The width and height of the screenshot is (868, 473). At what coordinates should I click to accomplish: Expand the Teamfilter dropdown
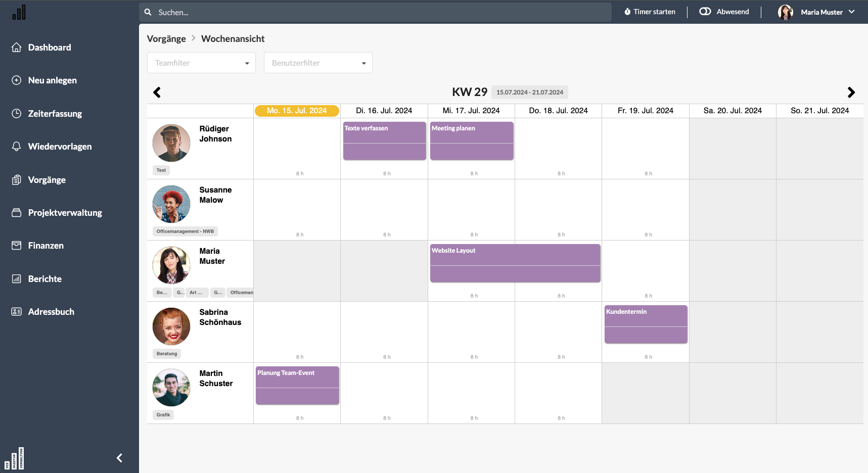[x=201, y=63]
